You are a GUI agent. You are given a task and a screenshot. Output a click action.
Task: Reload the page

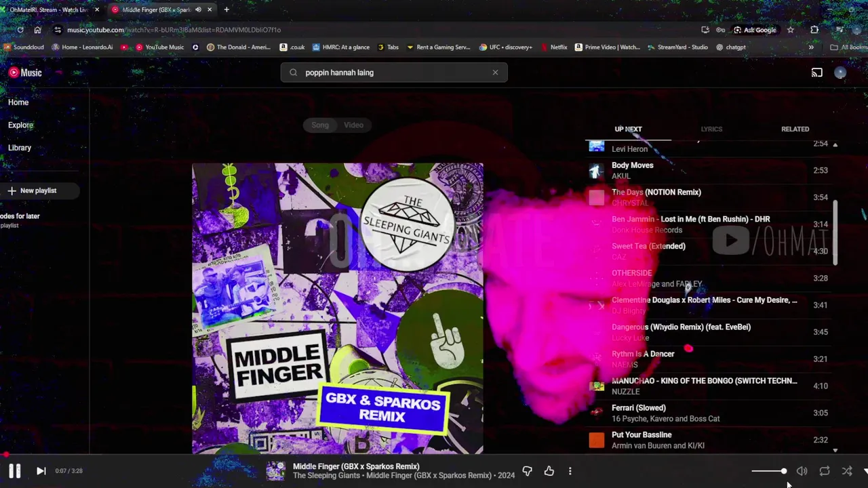click(20, 30)
